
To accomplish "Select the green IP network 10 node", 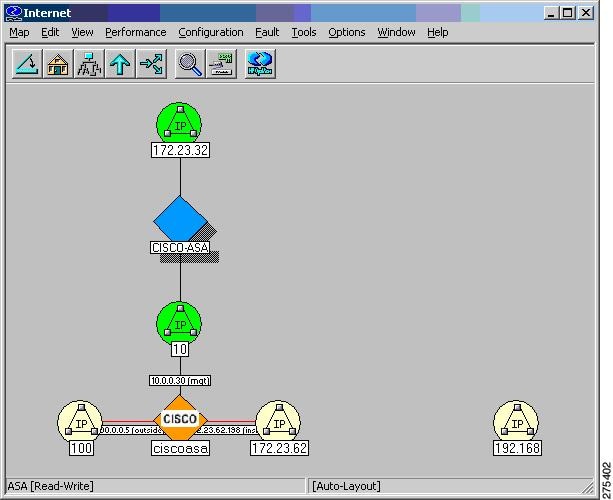I will (x=179, y=322).
